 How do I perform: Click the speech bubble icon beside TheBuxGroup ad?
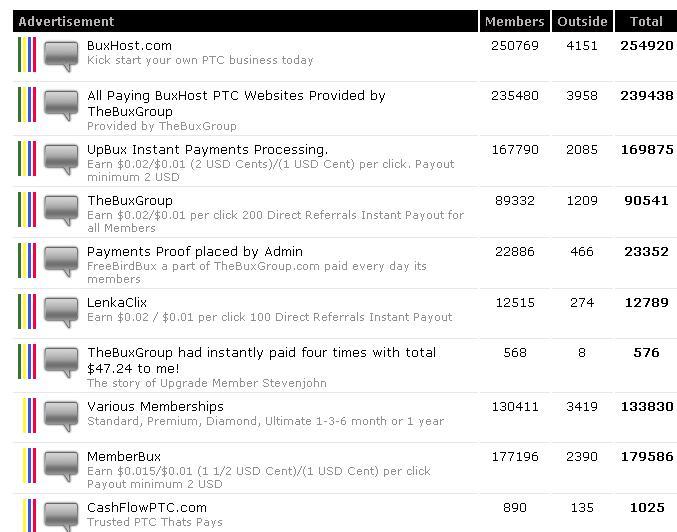click(x=61, y=210)
